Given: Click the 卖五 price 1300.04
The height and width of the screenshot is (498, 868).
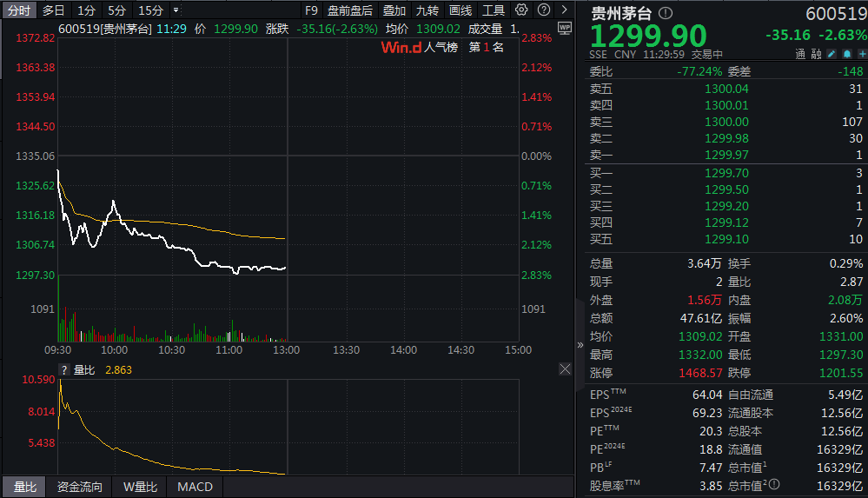Looking at the screenshot, I should point(726,89).
